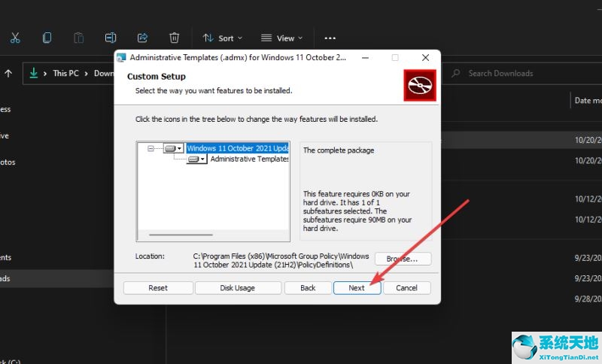Viewport: 602px width, 364px height.
Task: Open the Administrative Templates feature dropdown
Action: [197, 159]
